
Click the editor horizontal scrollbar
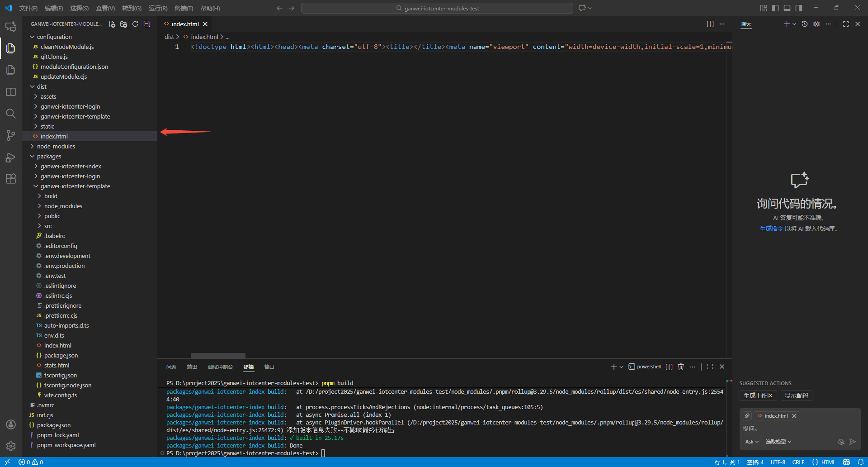pyautogui.click(x=218, y=356)
